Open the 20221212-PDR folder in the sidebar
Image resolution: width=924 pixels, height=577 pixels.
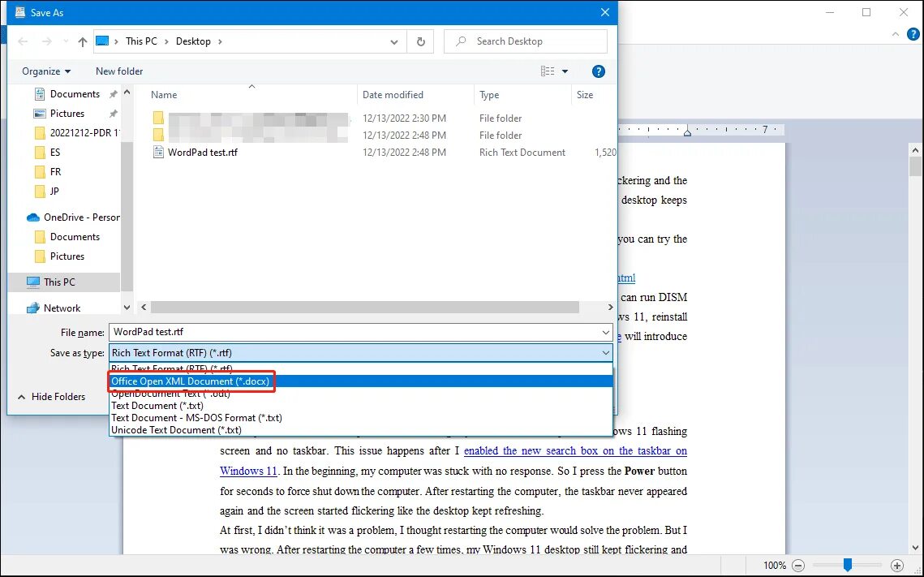coord(76,132)
